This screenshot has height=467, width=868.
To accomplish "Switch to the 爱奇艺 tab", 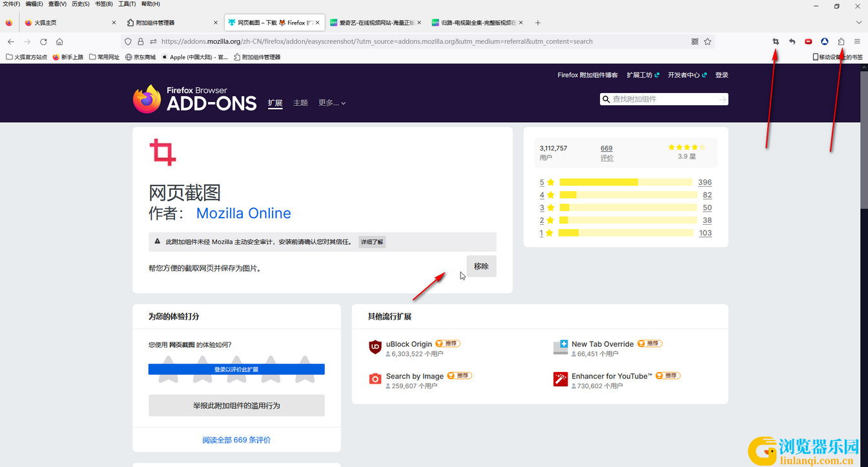I will 375,23.
